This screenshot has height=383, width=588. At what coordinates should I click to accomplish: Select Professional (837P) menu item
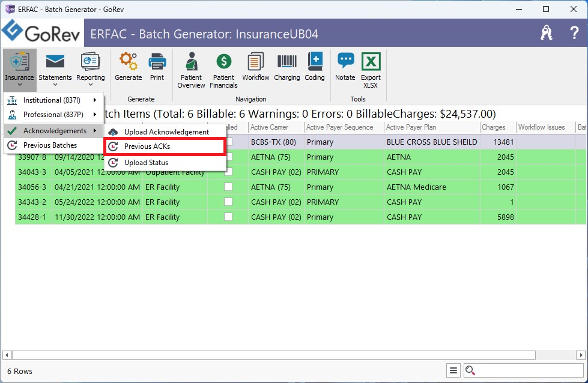click(53, 115)
